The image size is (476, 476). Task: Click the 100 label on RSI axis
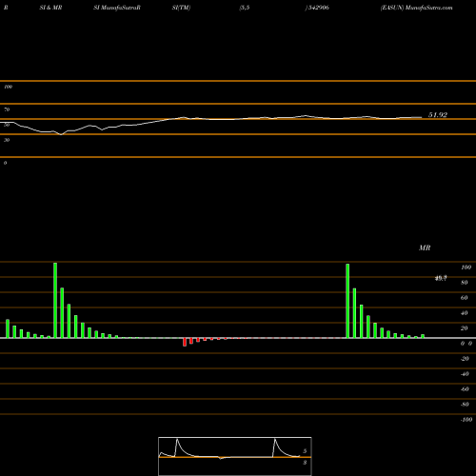click(8, 87)
